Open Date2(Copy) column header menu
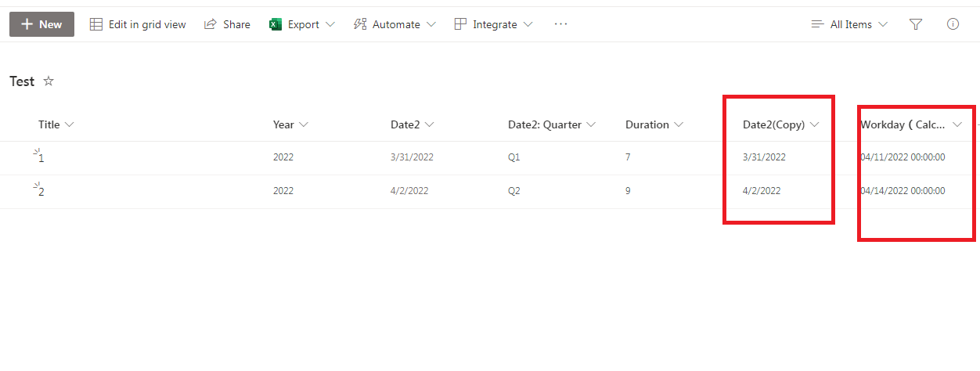This screenshot has height=371, width=980. pyautogui.click(x=781, y=124)
